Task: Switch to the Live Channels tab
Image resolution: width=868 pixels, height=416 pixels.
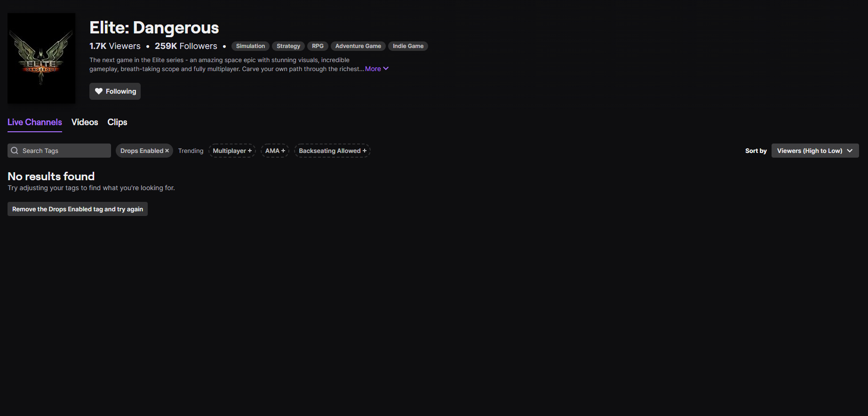Action: (x=35, y=122)
